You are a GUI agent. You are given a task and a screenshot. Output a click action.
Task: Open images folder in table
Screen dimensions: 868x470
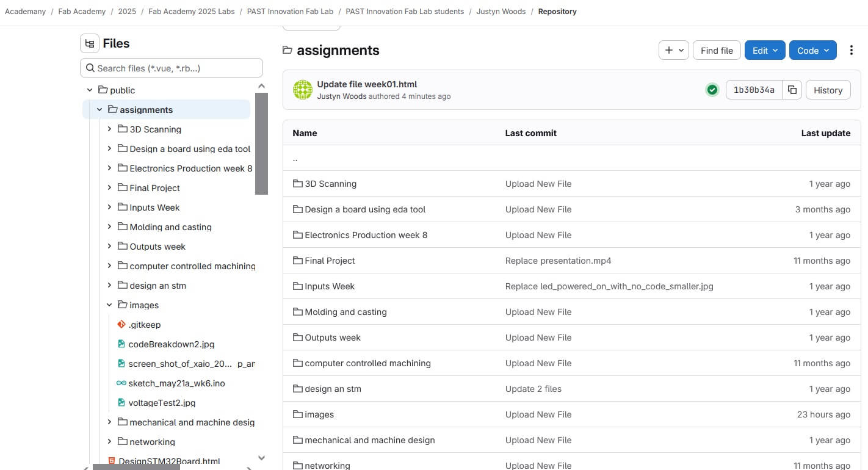coord(319,414)
